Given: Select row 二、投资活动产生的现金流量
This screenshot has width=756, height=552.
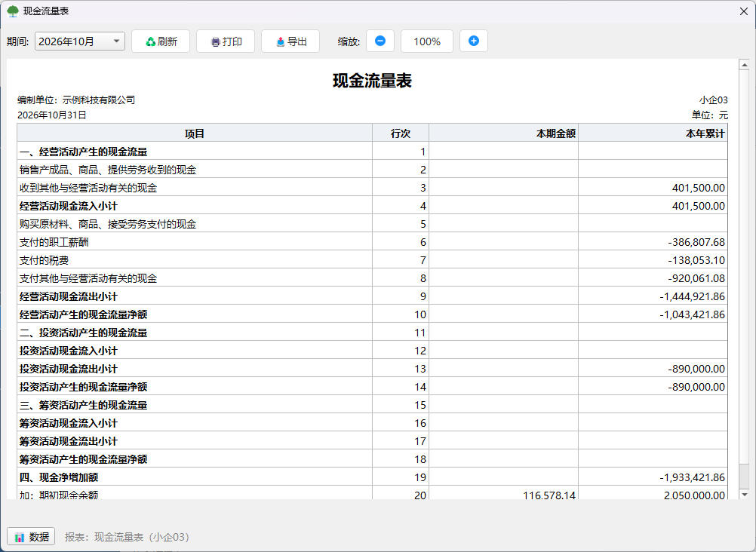Looking at the screenshot, I should click(372, 332).
